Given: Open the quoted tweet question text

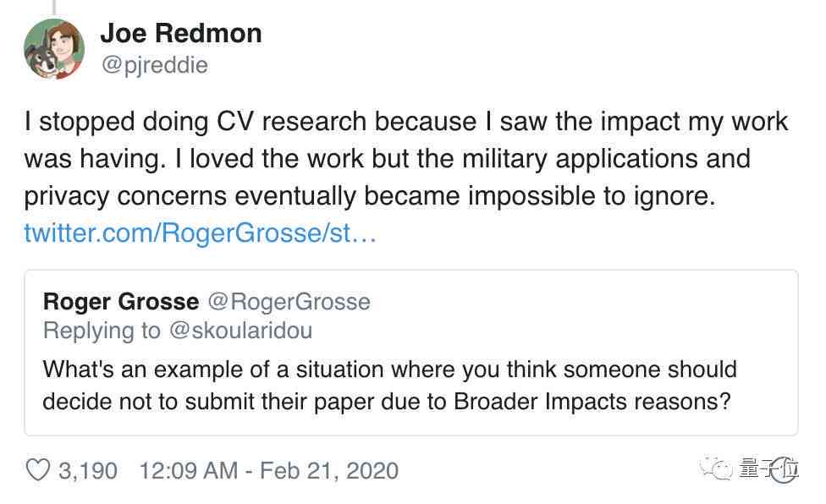Looking at the screenshot, I should tap(390, 385).
